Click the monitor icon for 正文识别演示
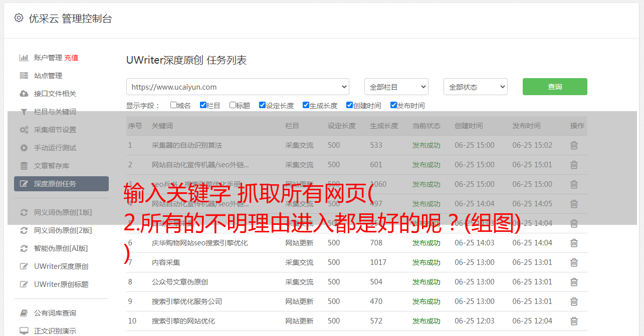Viewport: 644px width, 336px height. click(x=24, y=331)
